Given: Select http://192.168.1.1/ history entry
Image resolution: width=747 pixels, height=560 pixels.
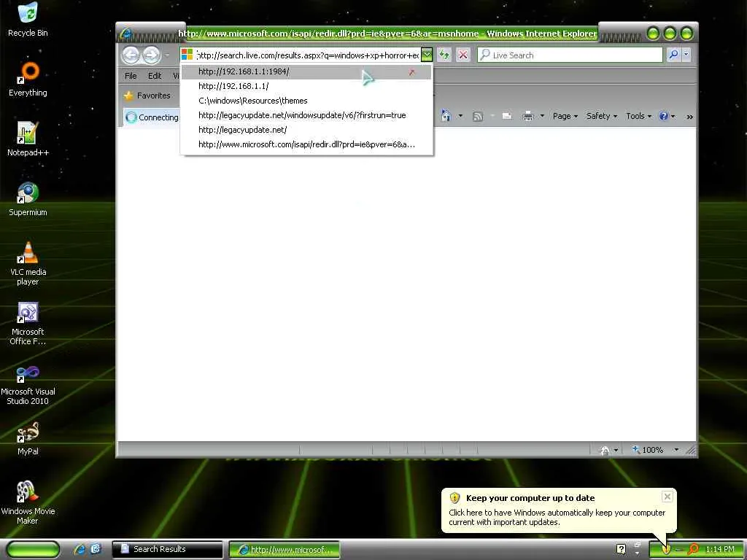Looking at the screenshot, I should pyautogui.click(x=306, y=86).
